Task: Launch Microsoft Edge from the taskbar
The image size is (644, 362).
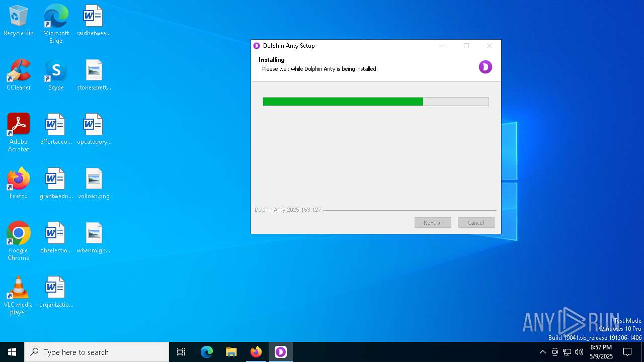Action: point(207,352)
